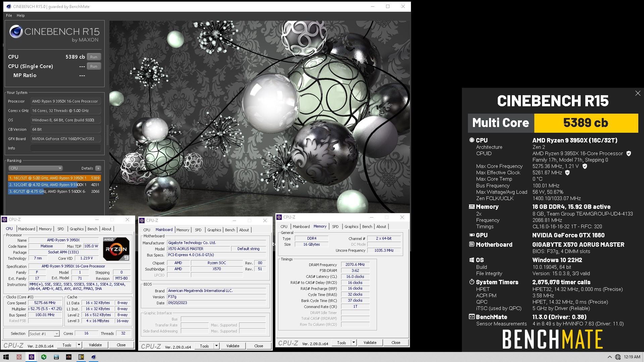The image size is (644, 362).
Task: Switch to BenchMate via BM taskbar icon
Action: click(x=81, y=357)
